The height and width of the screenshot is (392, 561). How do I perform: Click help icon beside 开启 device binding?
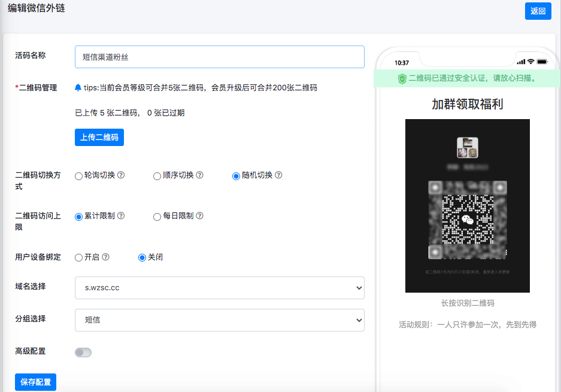[106, 257]
